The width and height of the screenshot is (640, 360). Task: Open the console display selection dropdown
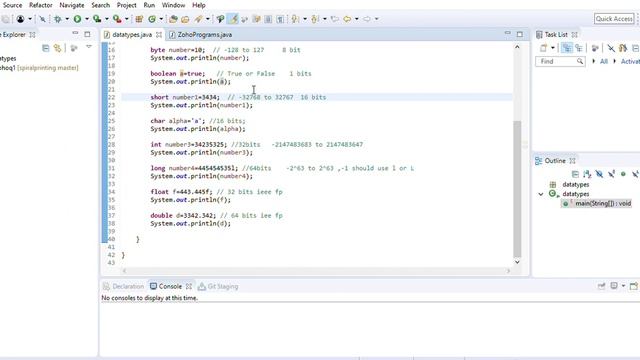coord(623,286)
